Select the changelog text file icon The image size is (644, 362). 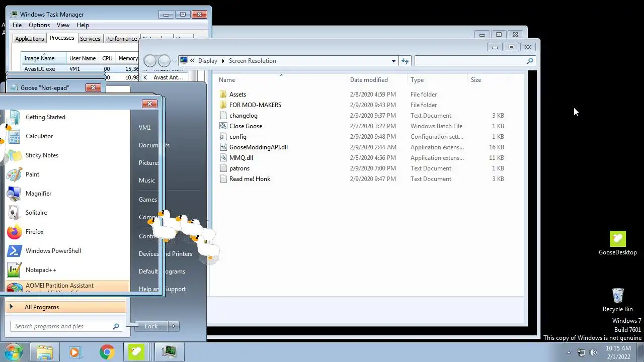click(x=223, y=116)
